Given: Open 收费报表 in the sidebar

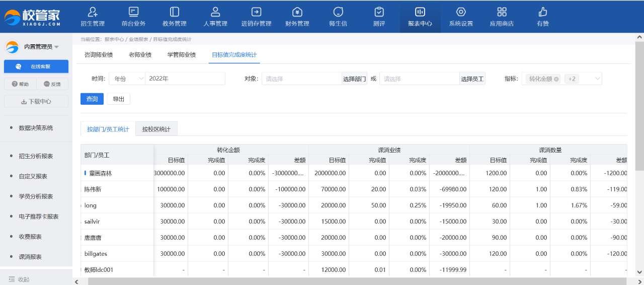Looking at the screenshot, I should coord(30,237).
